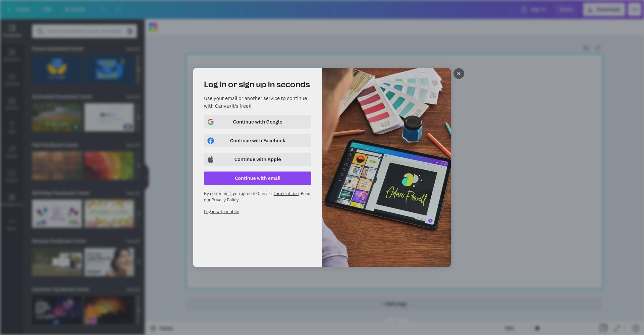Select the balloons birthday template thumbnail
The width and height of the screenshot is (644, 335).
pos(57,213)
